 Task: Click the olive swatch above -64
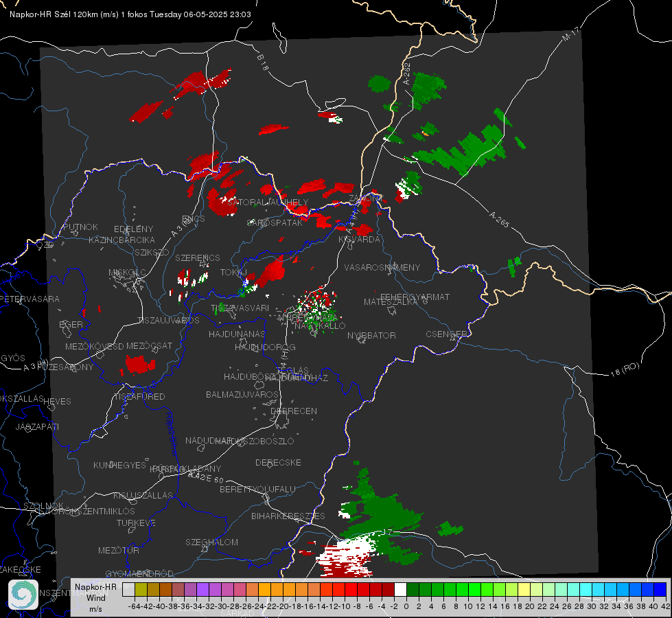(x=141, y=590)
